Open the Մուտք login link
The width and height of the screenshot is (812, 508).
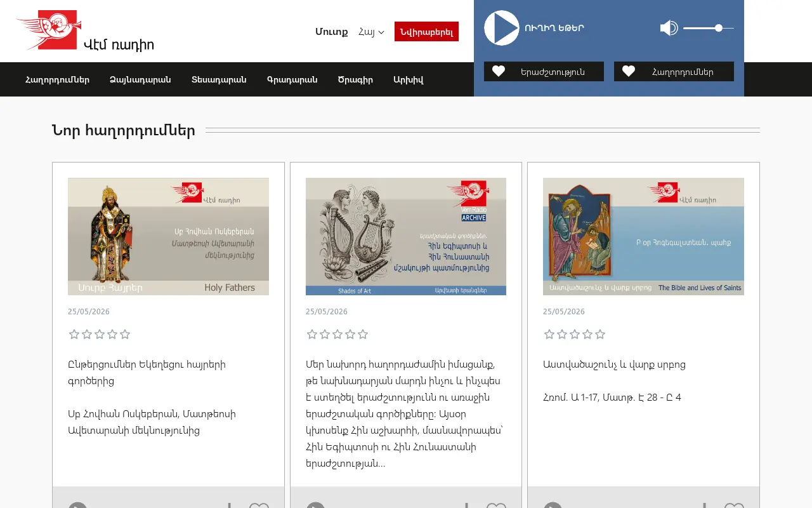pos(332,32)
